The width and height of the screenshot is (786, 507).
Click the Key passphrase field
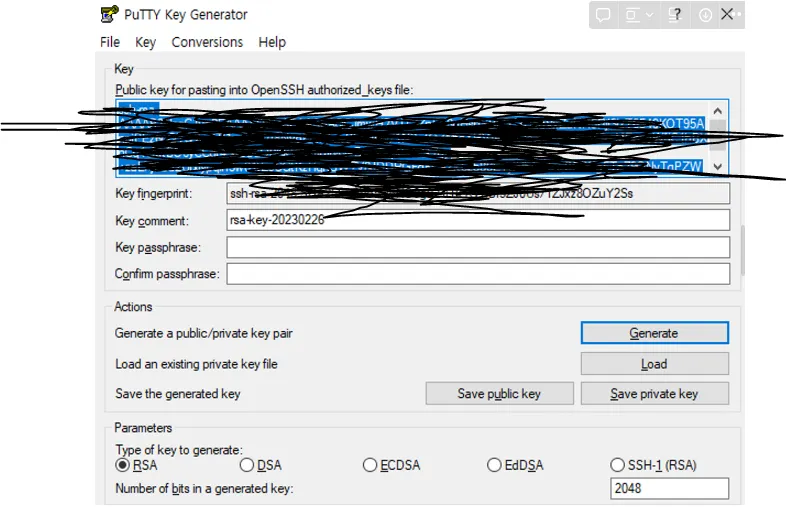[478, 247]
